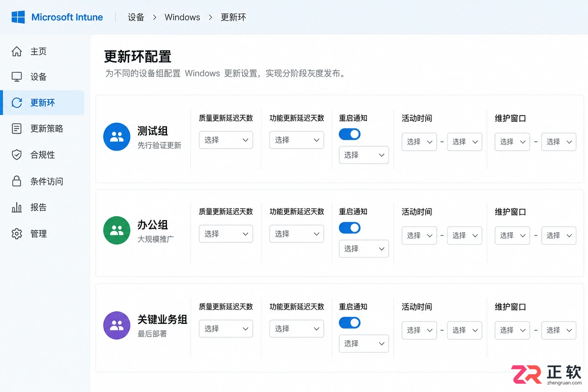Open 重启通知 dropdown for 测试组
Viewport: 588px width, 392px height.
pyautogui.click(x=364, y=155)
